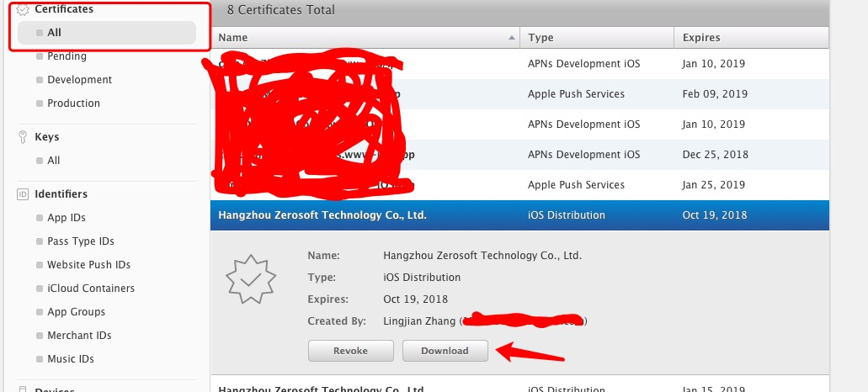Click 'Lingjian Zhang' creator text

click(x=419, y=320)
